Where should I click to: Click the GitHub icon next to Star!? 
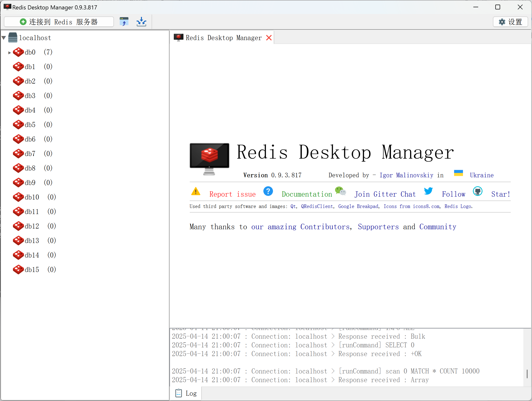477,191
